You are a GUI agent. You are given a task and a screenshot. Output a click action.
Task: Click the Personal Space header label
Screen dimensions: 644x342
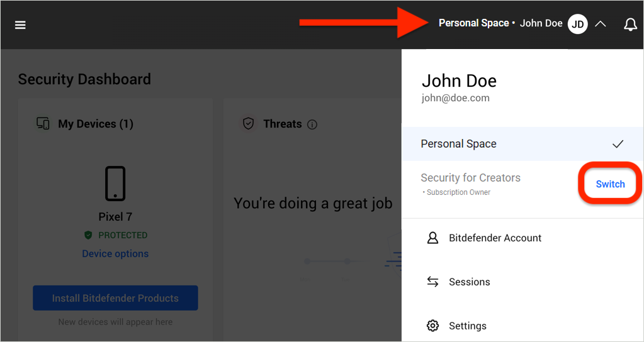[474, 23]
